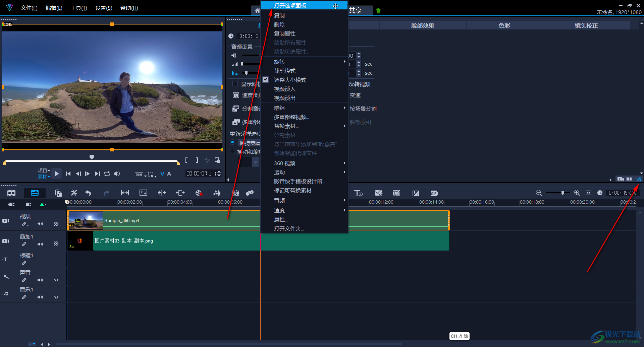Open the Sound mixer waveform icon
This screenshot has width=644, height=347.
click(x=217, y=193)
